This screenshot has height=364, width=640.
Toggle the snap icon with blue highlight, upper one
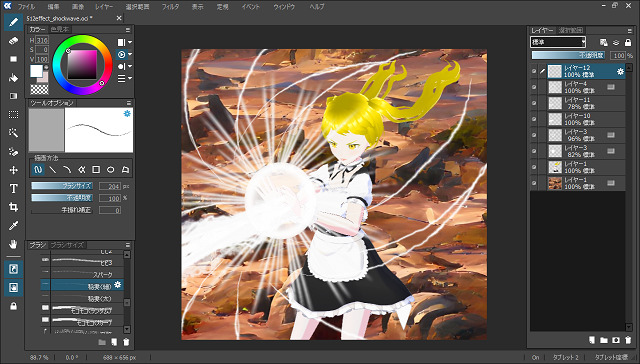tap(13, 269)
